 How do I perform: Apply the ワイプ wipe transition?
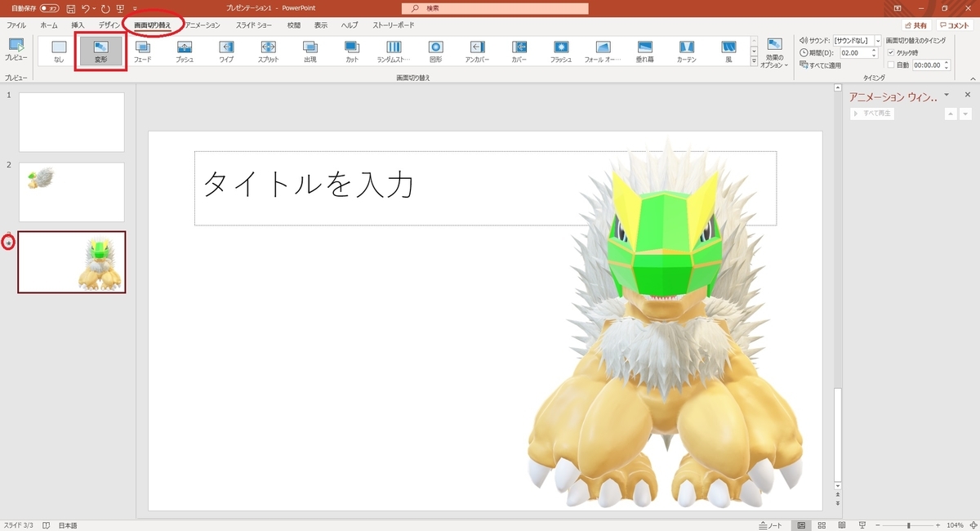point(226,51)
